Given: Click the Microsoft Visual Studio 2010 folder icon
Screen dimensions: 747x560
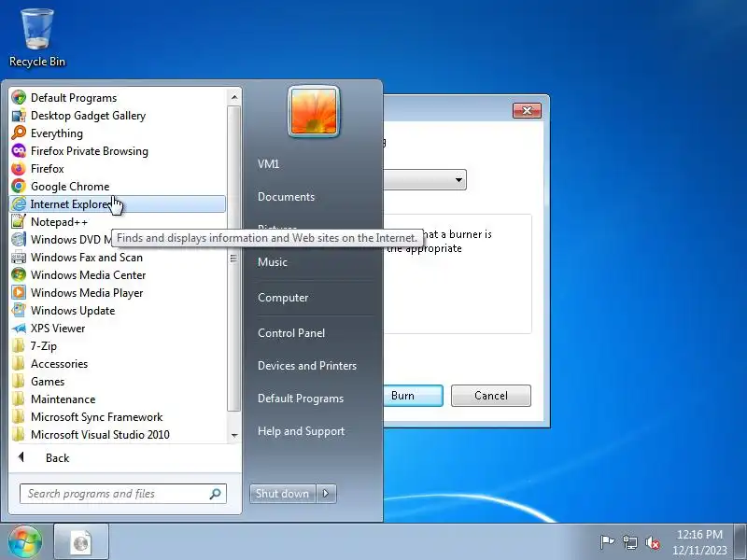Looking at the screenshot, I should click(19, 435).
